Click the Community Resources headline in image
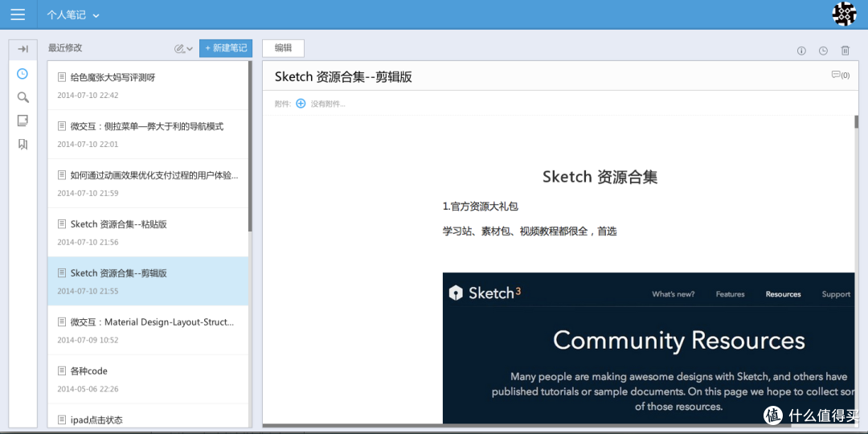The width and height of the screenshot is (868, 434). click(x=678, y=340)
